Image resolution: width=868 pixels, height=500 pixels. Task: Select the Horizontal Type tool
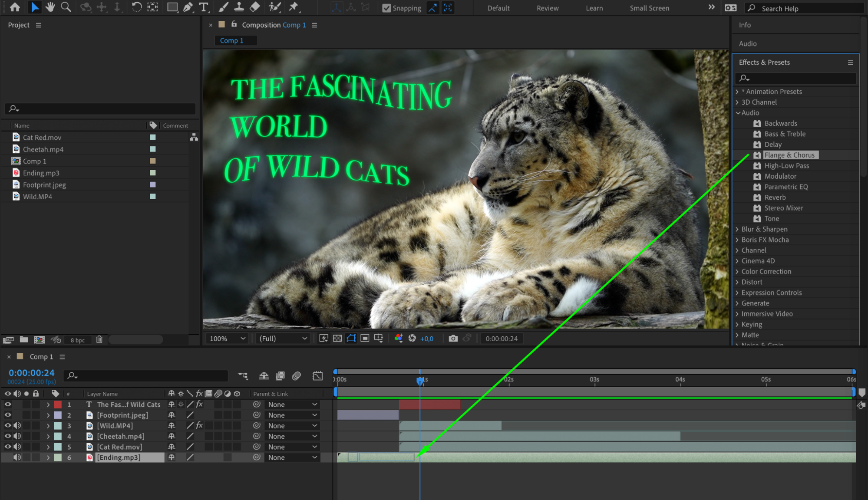203,7
